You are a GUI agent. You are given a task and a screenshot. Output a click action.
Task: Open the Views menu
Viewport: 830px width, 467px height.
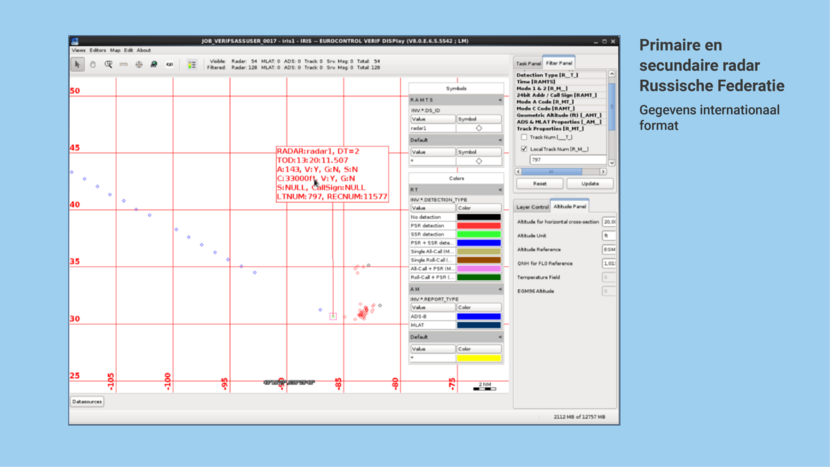click(78, 50)
